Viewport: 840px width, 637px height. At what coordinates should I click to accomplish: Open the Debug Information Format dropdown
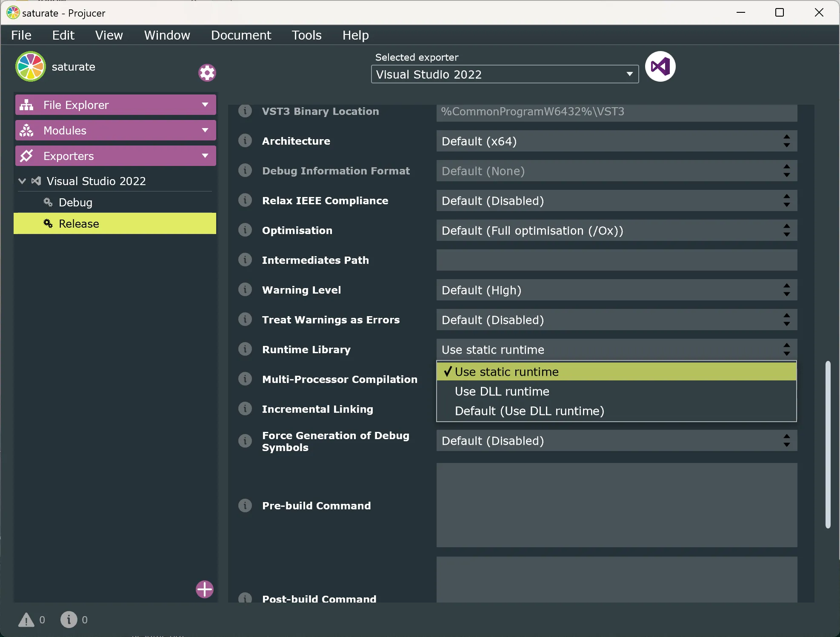[x=617, y=171]
